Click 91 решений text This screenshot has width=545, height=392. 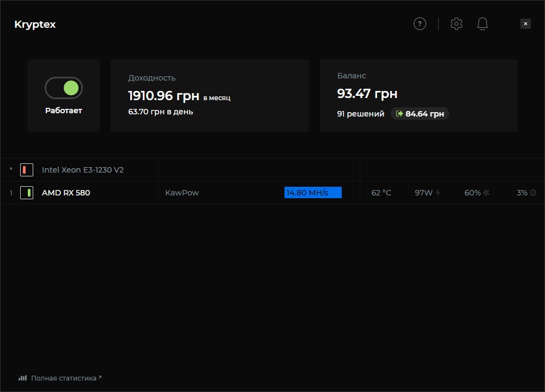(360, 114)
